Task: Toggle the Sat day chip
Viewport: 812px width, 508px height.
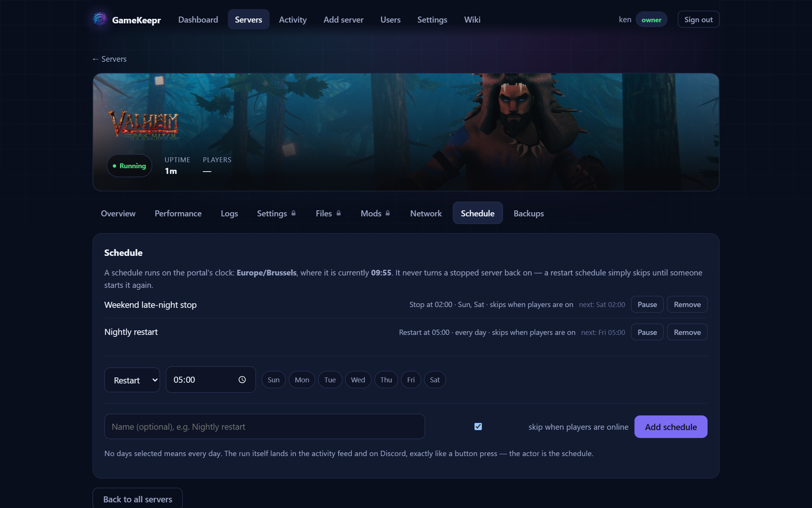Action: 435,380
